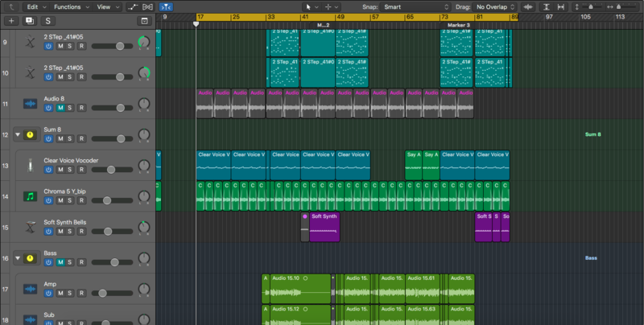The image size is (644, 325).
Task: Unmute the Audio 8 track
Action: point(60,109)
